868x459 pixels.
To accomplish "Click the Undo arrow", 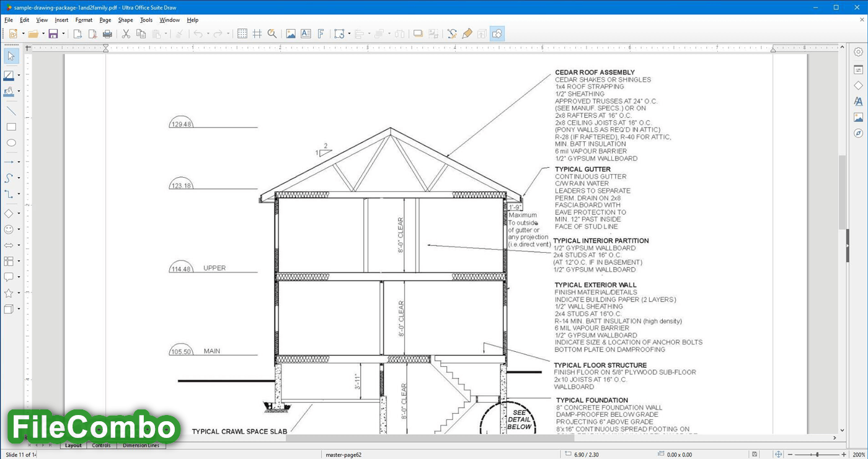I will pyautogui.click(x=198, y=34).
